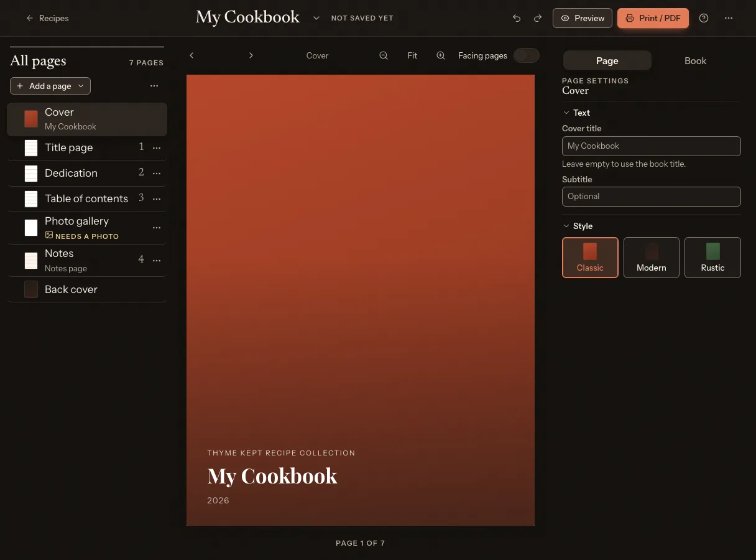Click the Needs a photo image icon
This screenshot has height=560, width=756.
(49, 235)
